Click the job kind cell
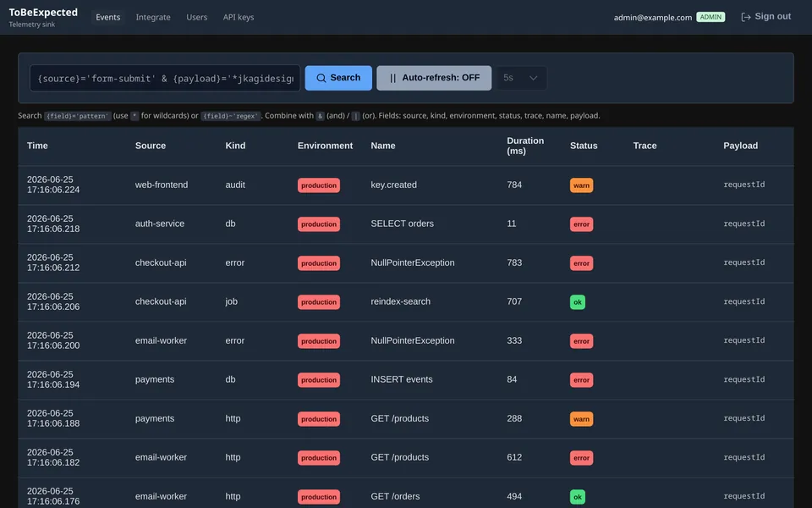This screenshot has height=508, width=812. tap(231, 301)
